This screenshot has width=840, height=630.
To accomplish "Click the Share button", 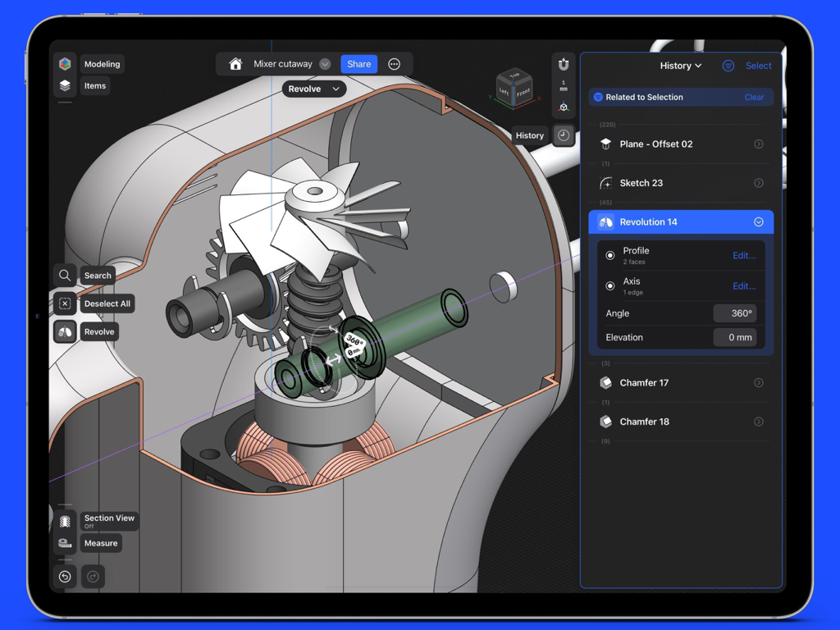I will [358, 63].
